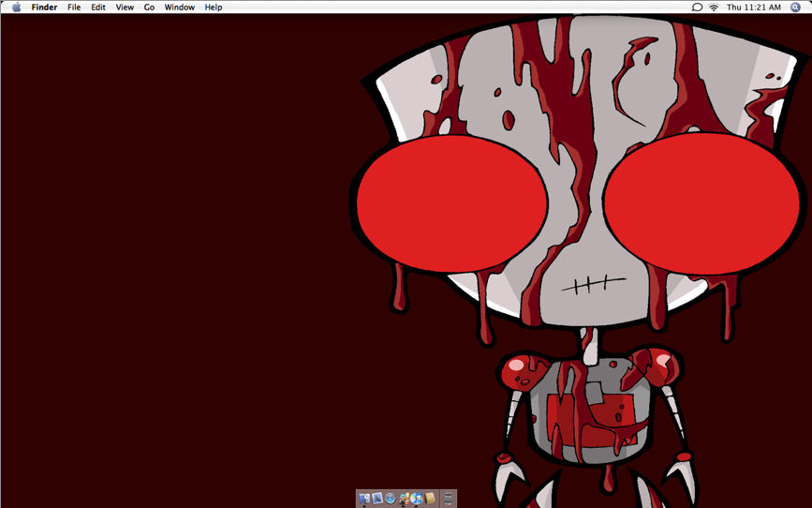Open the Trash in the Dock
The width and height of the screenshot is (812, 508).
point(449,499)
